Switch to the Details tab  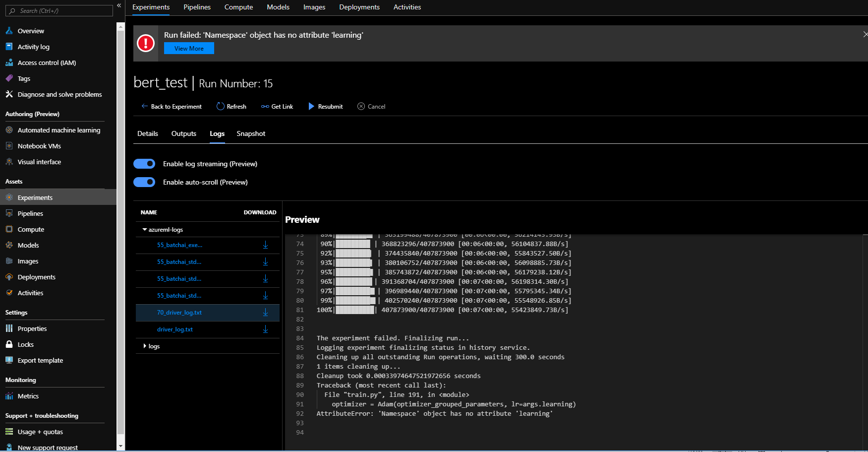point(148,133)
